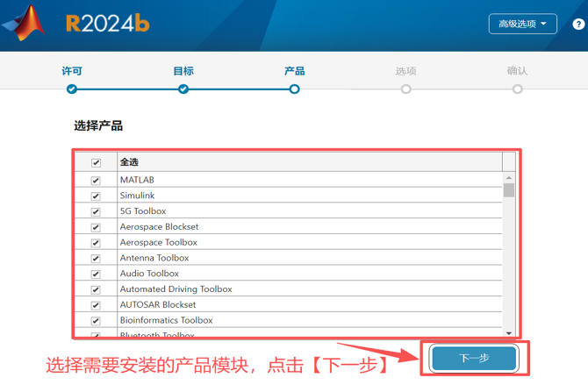Select the 选项 step
Screen dimensions: 588x385
[405, 71]
